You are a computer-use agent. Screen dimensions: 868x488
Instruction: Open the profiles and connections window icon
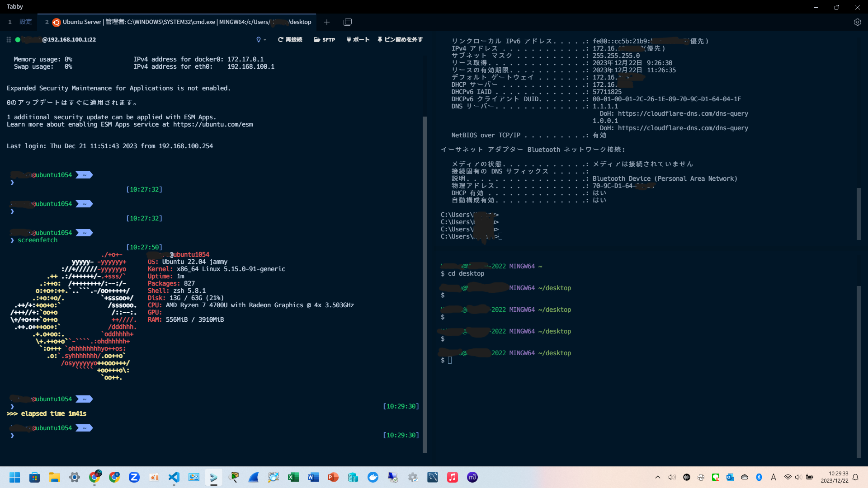pyautogui.click(x=348, y=22)
